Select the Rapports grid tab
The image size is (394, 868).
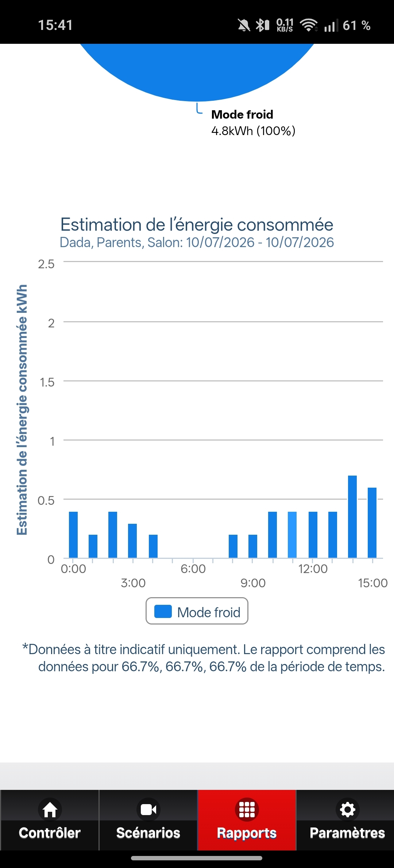247,820
